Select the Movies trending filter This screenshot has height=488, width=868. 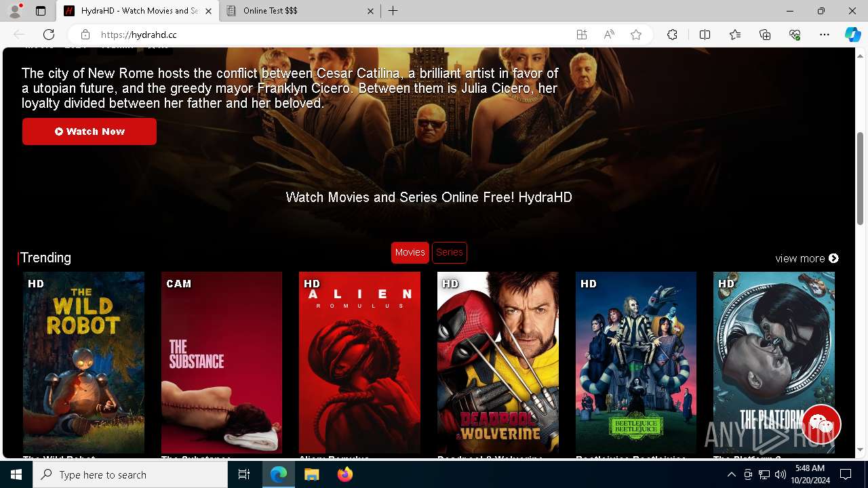pyautogui.click(x=410, y=252)
